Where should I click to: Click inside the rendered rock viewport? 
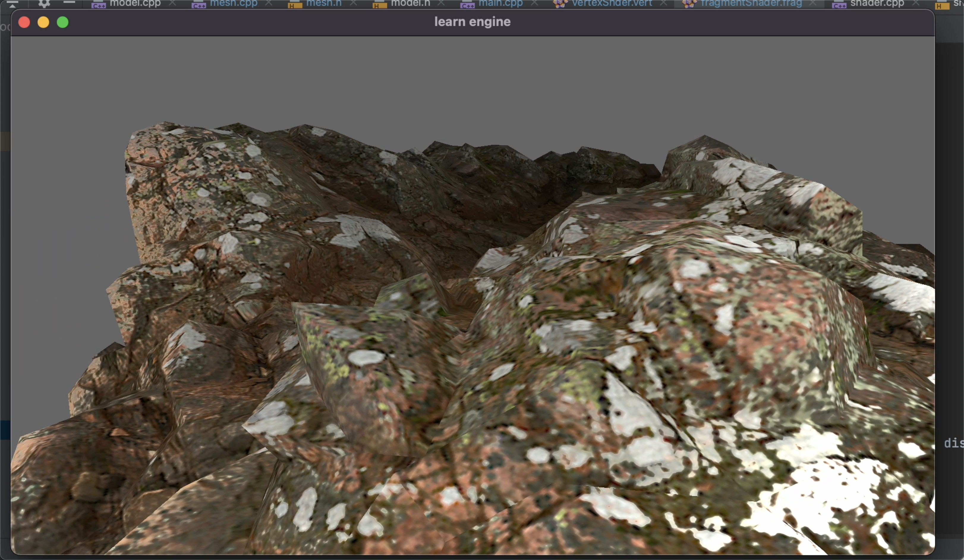tap(472, 306)
